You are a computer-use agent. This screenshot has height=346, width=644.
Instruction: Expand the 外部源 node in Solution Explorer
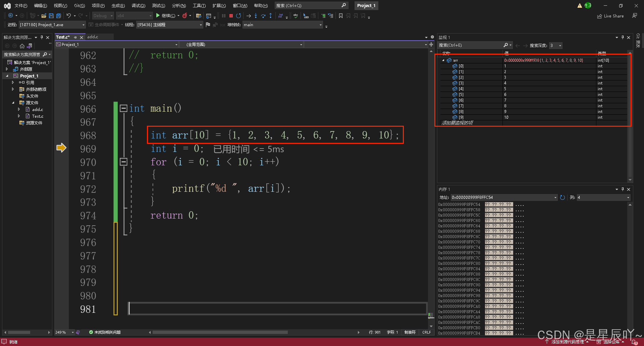7,69
